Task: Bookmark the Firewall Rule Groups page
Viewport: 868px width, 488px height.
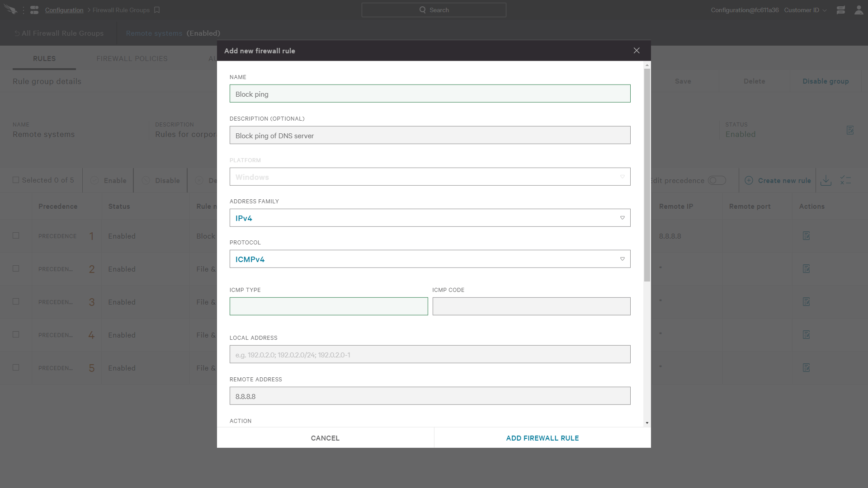Action: coord(157,10)
